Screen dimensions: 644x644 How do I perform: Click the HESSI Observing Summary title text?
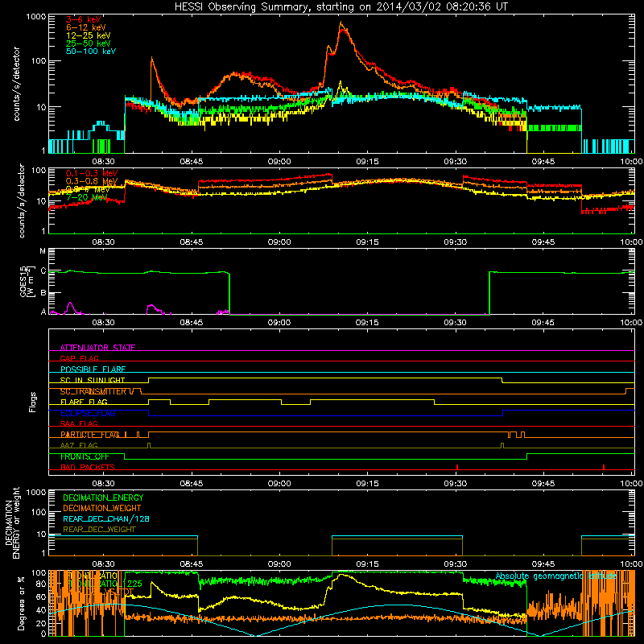coord(341,6)
